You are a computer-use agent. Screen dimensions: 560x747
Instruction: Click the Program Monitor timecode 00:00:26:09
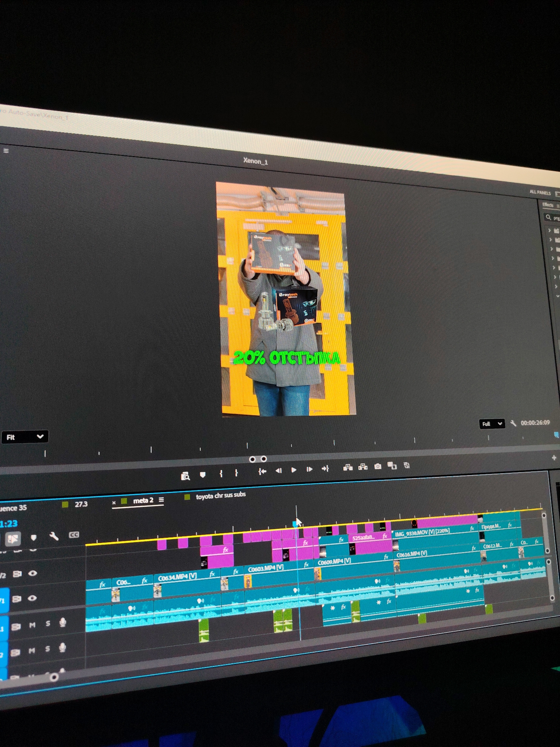[x=535, y=422]
